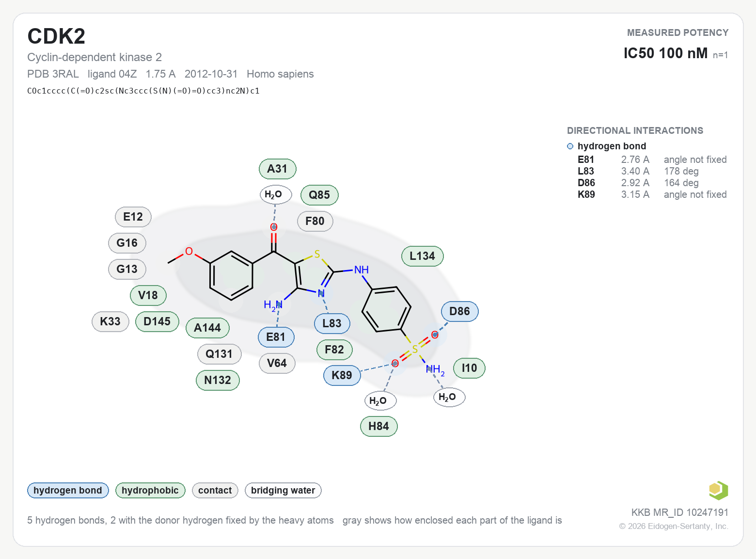Click residue label L134
The height and width of the screenshot is (559, 756).
click(x=422, y=256)
